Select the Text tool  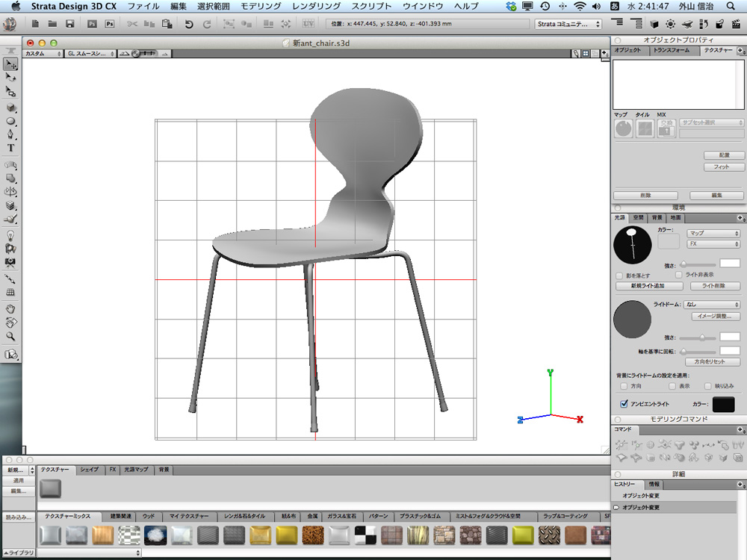coord(10,148)
